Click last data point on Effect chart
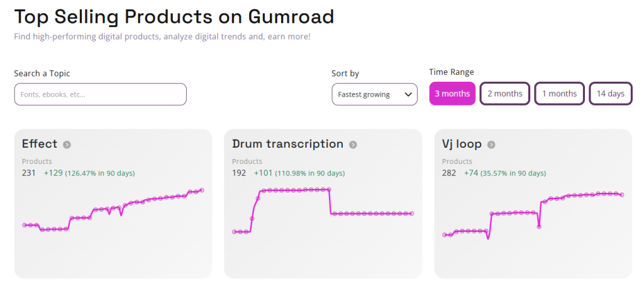The width and height of the screenshot is (644, 284). click(202, 190)
